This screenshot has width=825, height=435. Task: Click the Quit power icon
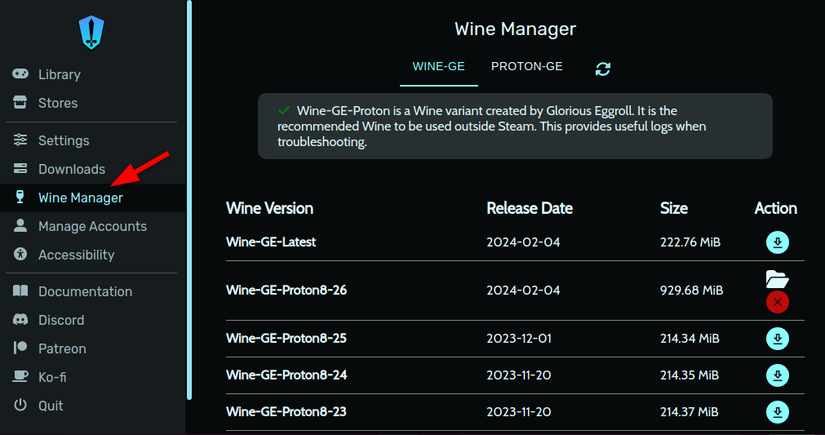[x=20, y=404]
